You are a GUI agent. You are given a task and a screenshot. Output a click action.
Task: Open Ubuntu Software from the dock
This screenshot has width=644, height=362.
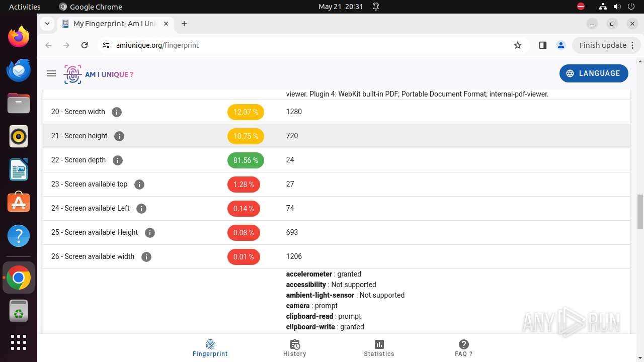point(19,203)
